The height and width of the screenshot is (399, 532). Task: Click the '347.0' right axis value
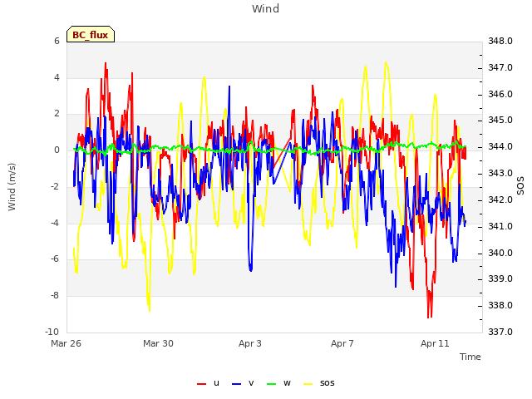(500, 67)
